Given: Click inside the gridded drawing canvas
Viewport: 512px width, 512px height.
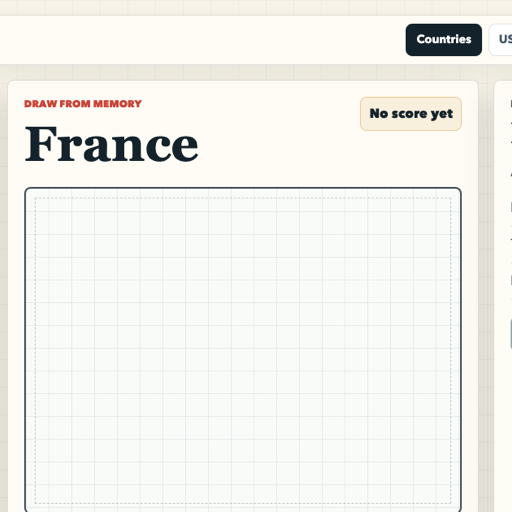Looking at the screenshot, I should 243,349.
